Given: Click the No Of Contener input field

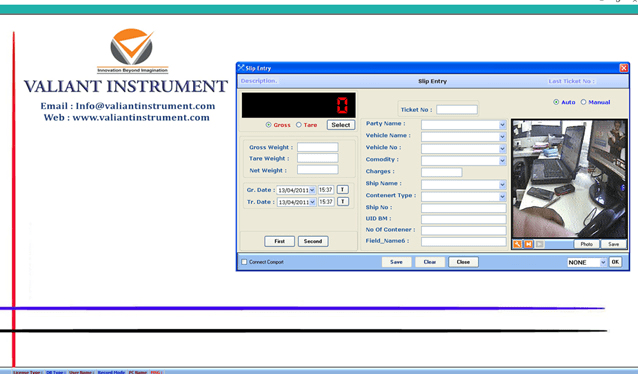Looking at the screenshot, I should pyautogui.click(x=463, y=231).
